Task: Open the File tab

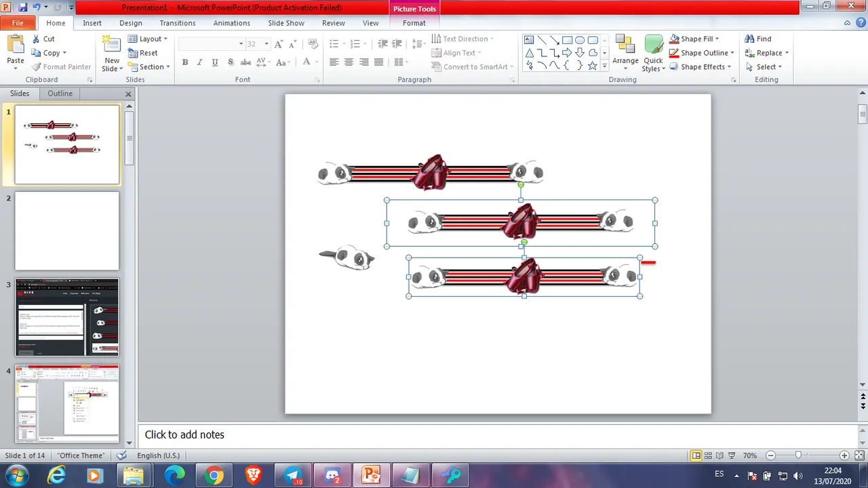Action: [18, 23]
